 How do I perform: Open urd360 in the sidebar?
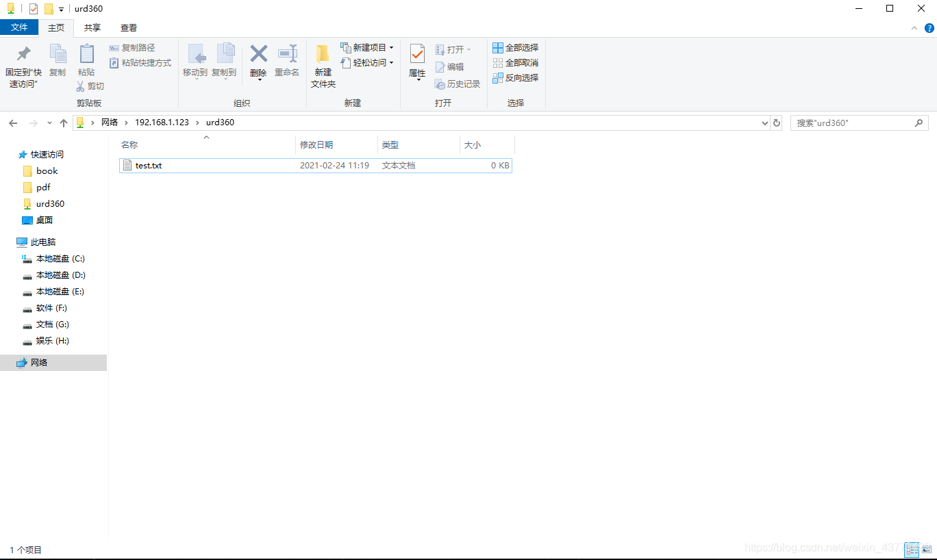50,204
